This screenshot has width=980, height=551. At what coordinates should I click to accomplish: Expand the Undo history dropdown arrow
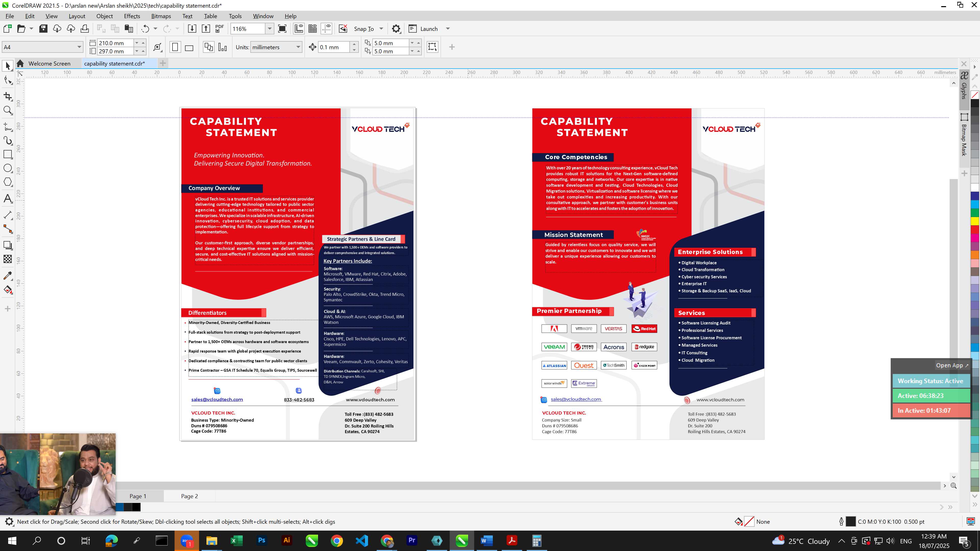tap(155, 29)
